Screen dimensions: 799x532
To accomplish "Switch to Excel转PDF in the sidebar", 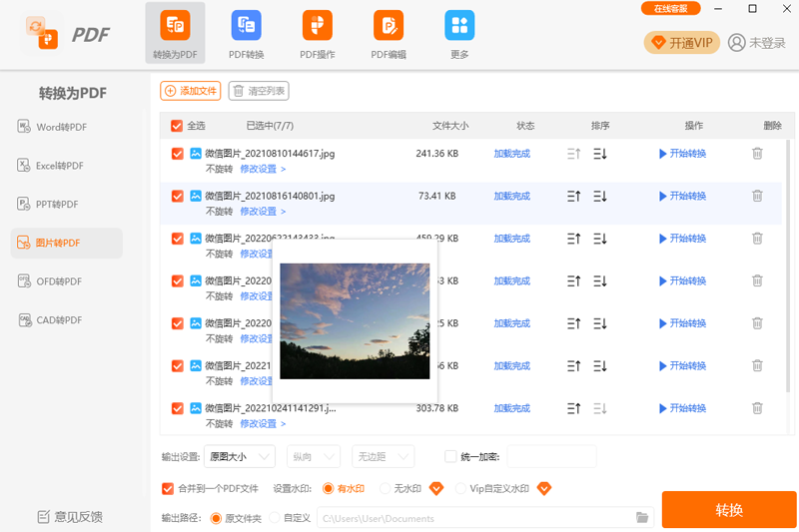I will tap(62, 166).
